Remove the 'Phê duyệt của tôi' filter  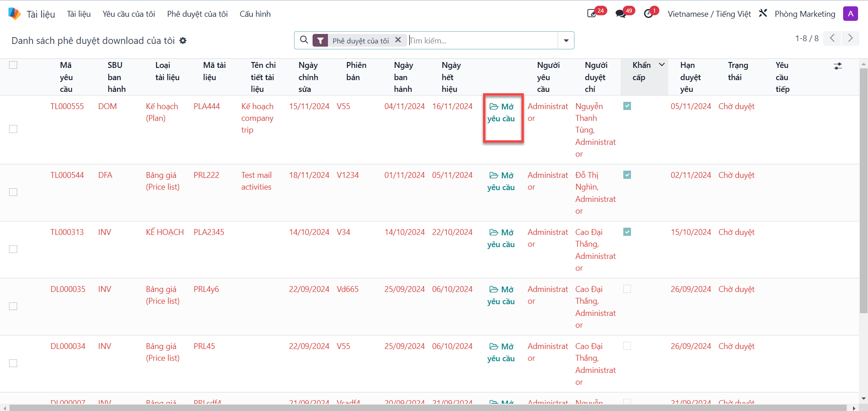coord(398,40)
